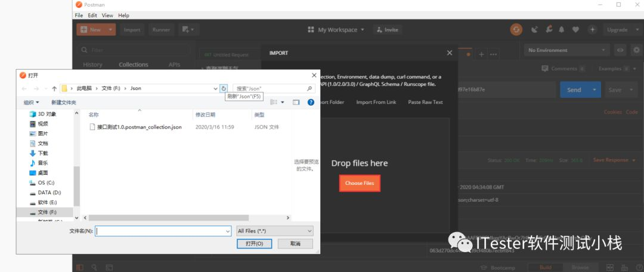Open the satellite capture requests icon
The image size is (644, 272).
click(534, 30)
